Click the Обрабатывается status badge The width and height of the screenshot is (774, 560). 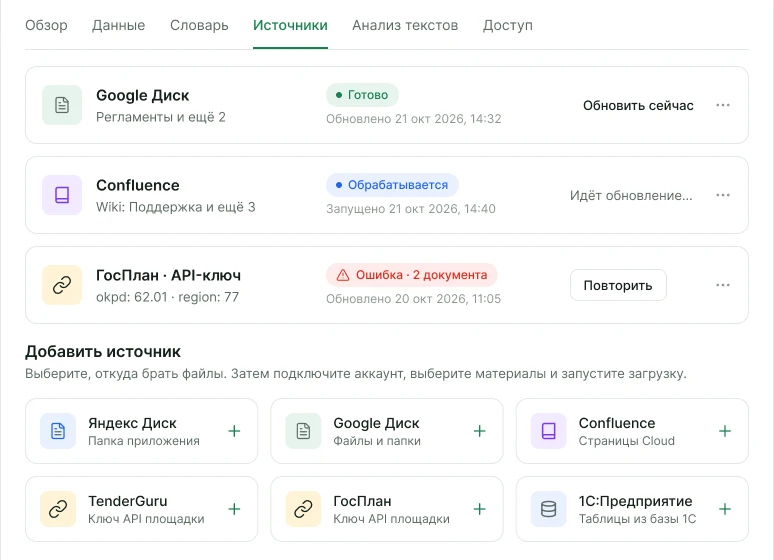392,185
